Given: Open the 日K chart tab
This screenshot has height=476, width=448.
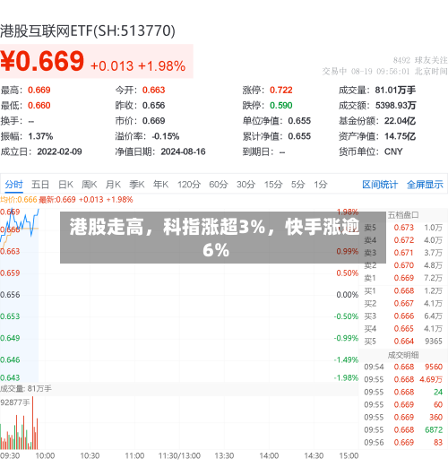Looking at the screenshot, I should [x=65, y=185].
